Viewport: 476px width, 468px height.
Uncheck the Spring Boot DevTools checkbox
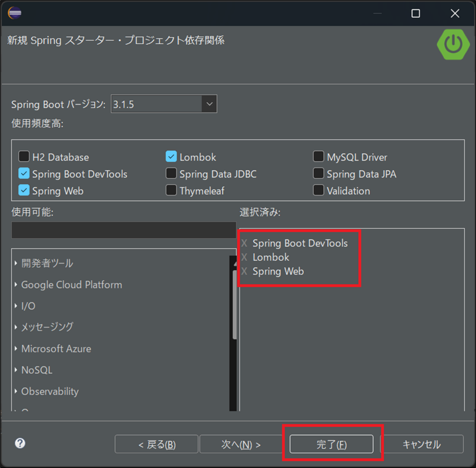click(24, 173)
